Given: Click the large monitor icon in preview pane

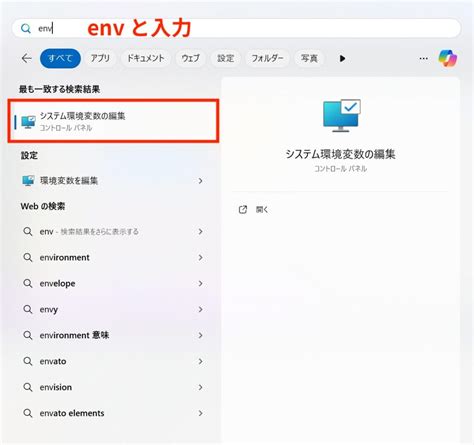Looking at the screenshot, I should pyautogui.click(x=341, y=115).
